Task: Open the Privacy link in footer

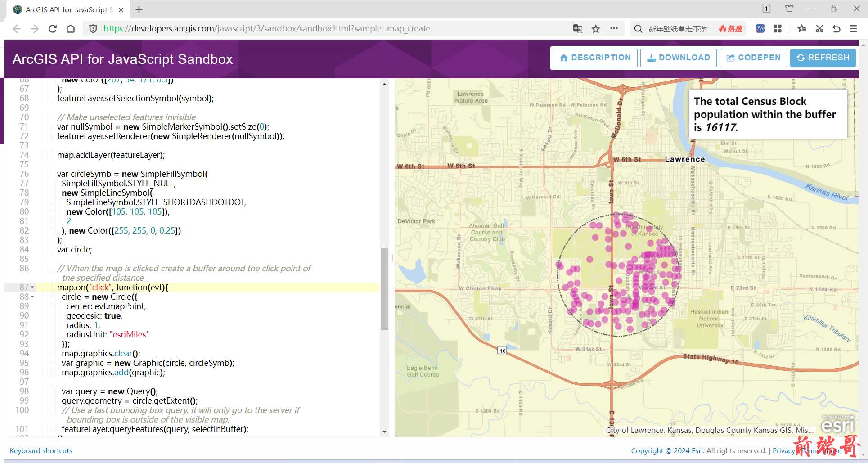Action: click(783, 450)
